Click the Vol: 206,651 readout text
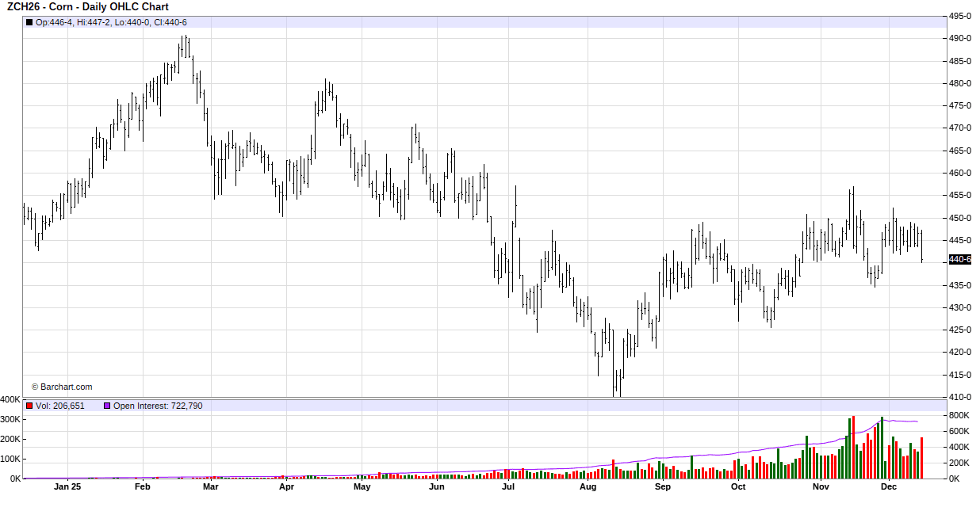This screenshot has height=511, width=980. coord(60,406)
